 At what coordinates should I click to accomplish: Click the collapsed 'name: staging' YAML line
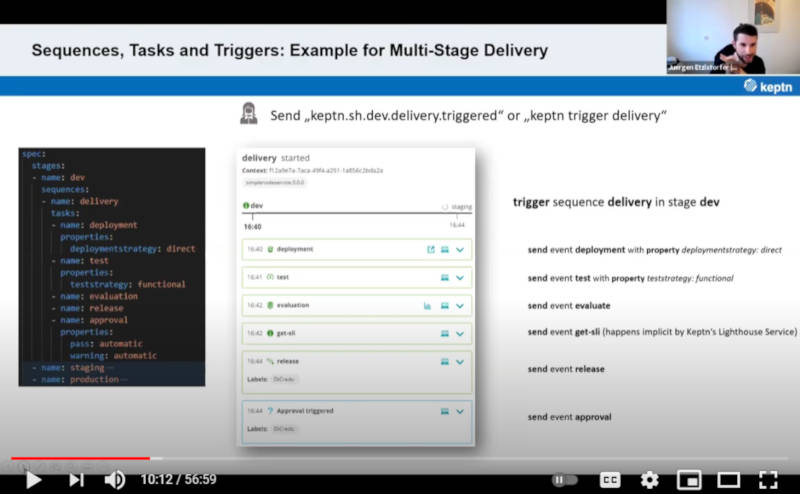click(x=72, y=367)
